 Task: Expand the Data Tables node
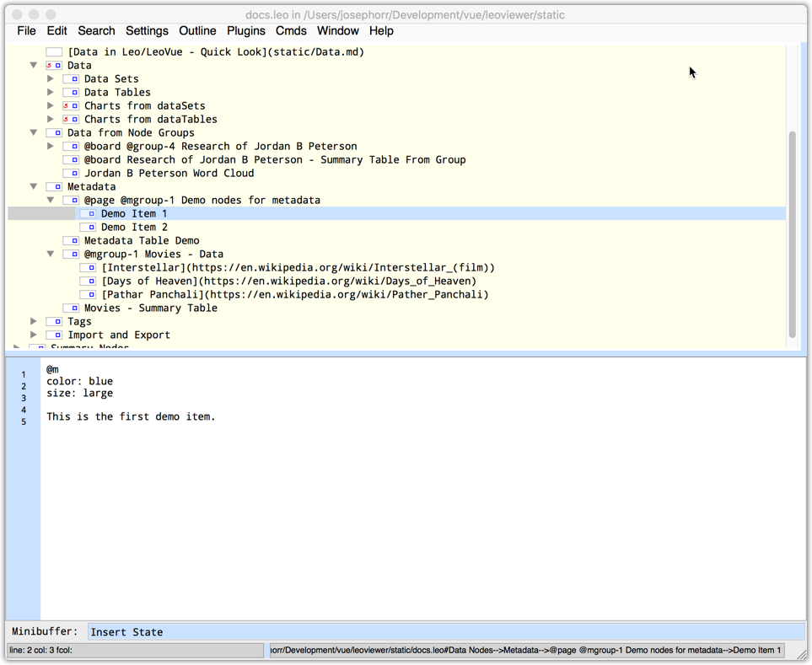[51, 92]
